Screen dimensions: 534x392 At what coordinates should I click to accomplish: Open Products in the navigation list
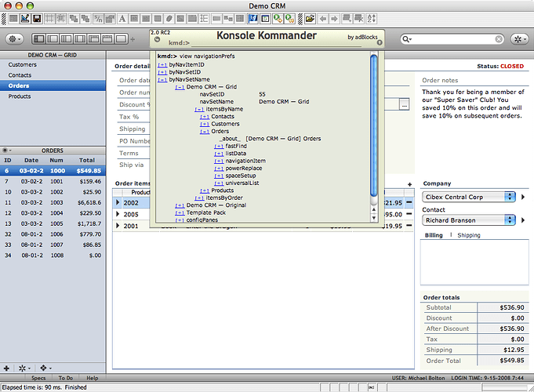click(x=20, y=96)
